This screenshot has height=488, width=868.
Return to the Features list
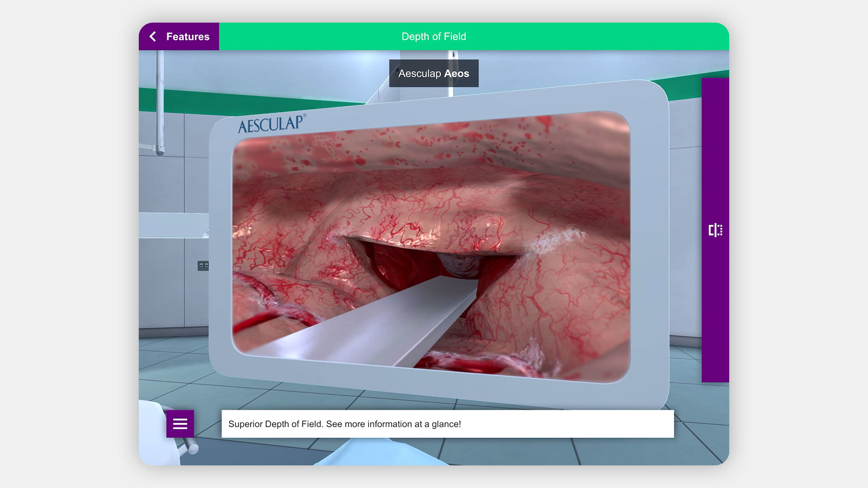point(188,37)
